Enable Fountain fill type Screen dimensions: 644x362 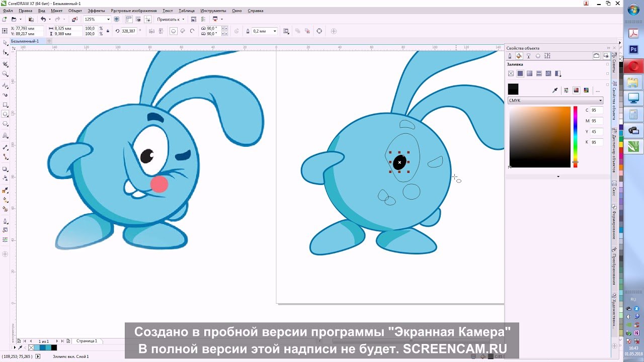530,73
